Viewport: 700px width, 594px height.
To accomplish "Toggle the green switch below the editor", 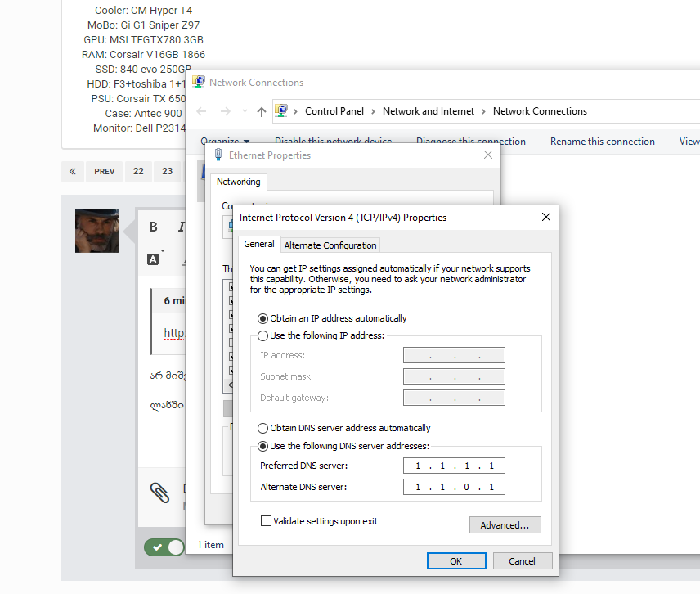I will pos(164,547).
